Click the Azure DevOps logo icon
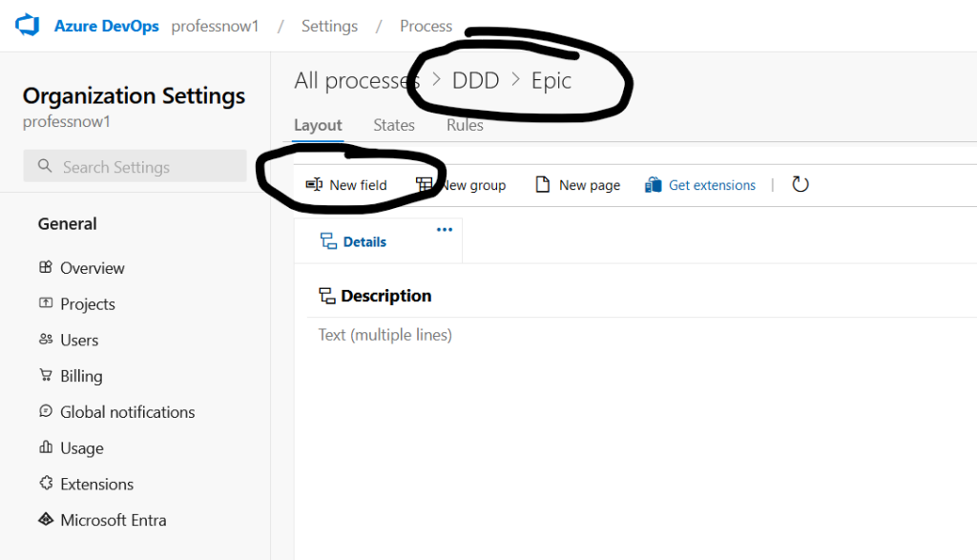 (x=27, y=26)
